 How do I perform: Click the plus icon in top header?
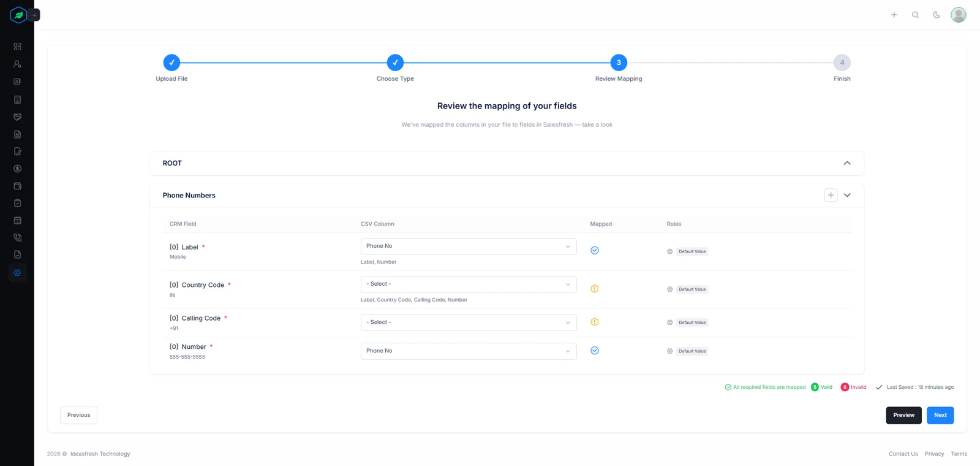pos(894,15)
